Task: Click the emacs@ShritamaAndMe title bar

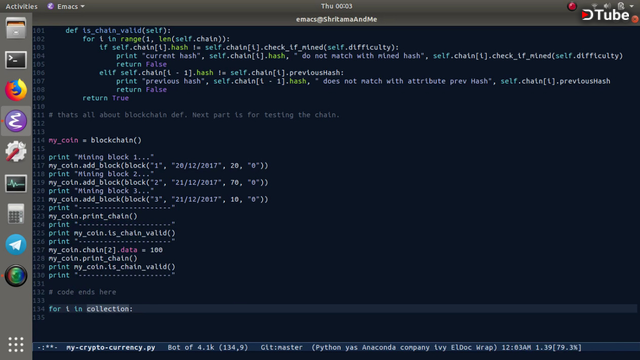Action: [336, 19]
